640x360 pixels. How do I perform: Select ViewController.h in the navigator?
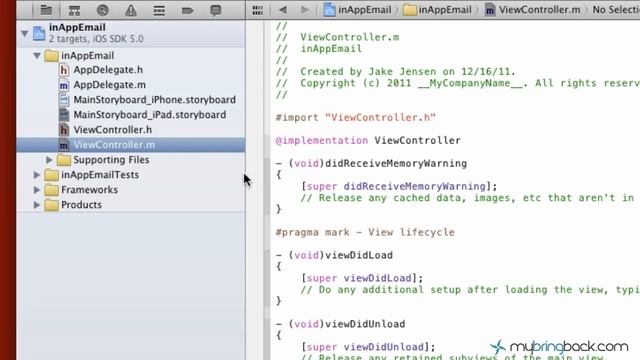(x=113, y=130)
